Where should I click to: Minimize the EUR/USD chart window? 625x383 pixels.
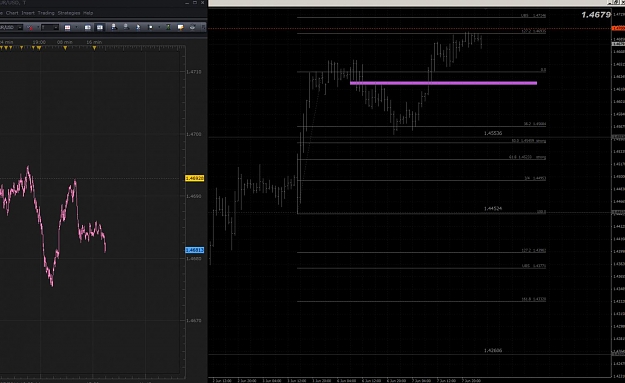click(187, 3)
